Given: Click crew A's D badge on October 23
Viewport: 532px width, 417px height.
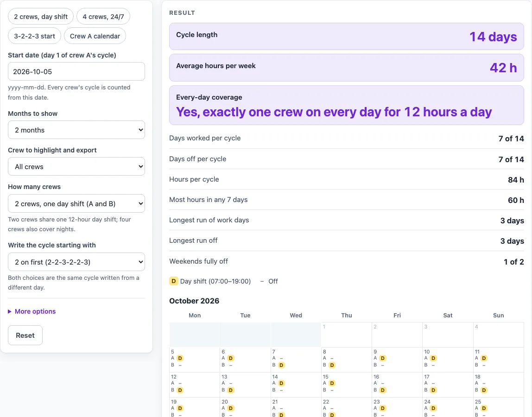Looking at the screenshot, I should coord(383,408).
